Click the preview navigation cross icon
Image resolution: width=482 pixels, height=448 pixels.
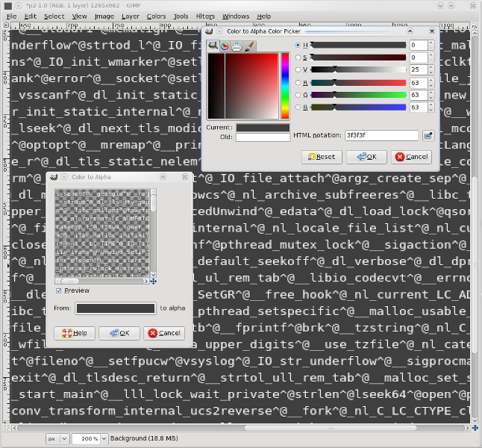point(154,281)
